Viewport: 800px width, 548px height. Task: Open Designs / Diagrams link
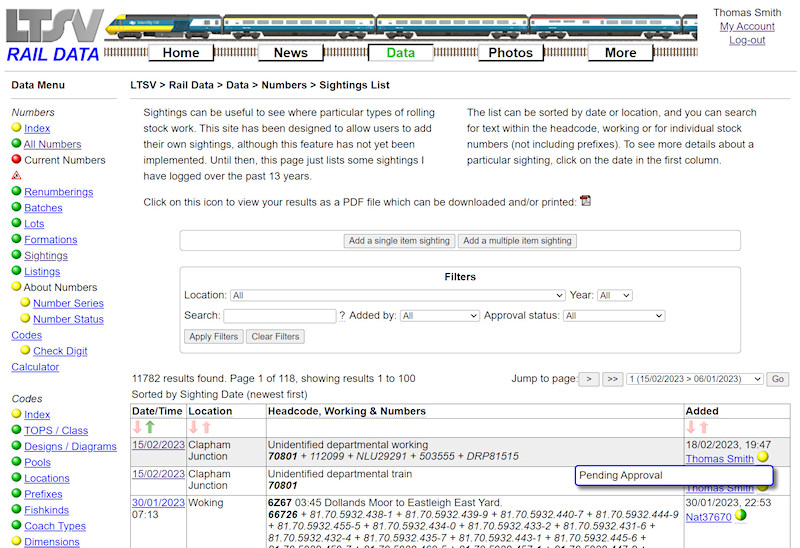(x=70, y=446)
